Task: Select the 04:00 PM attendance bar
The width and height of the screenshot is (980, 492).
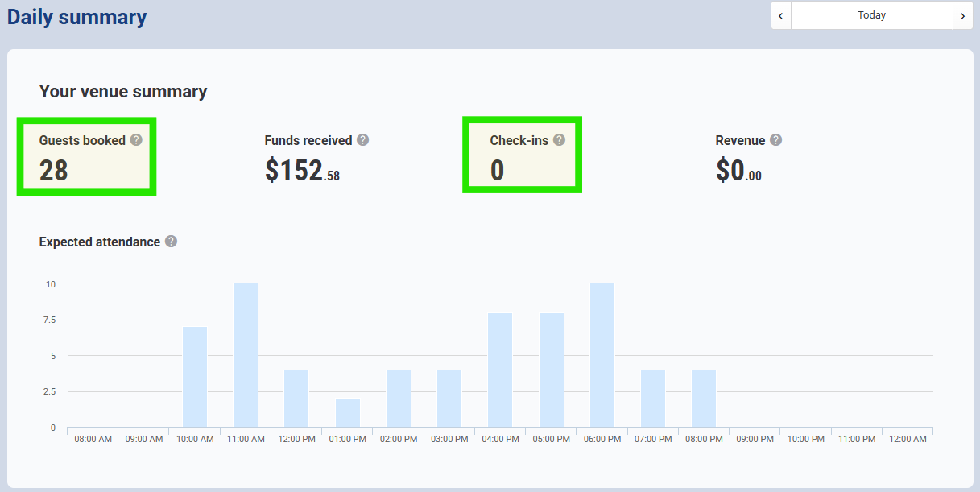Action: click(500, 370)
